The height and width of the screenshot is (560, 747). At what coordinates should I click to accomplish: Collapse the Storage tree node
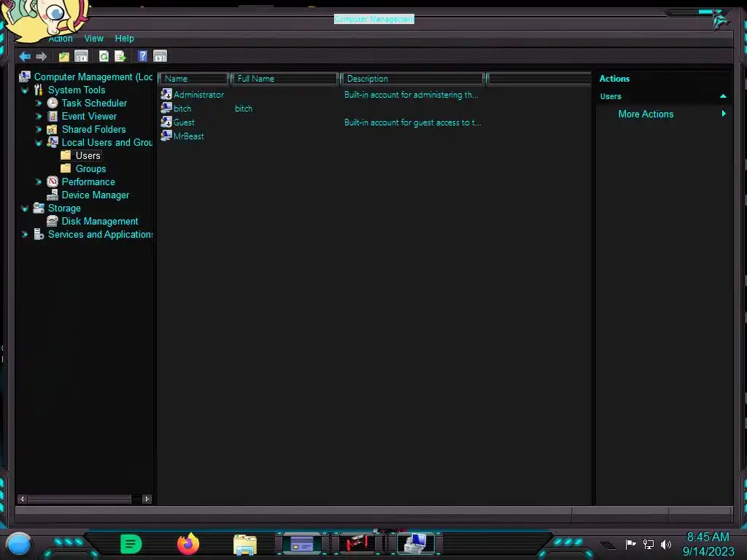(25, 208)
